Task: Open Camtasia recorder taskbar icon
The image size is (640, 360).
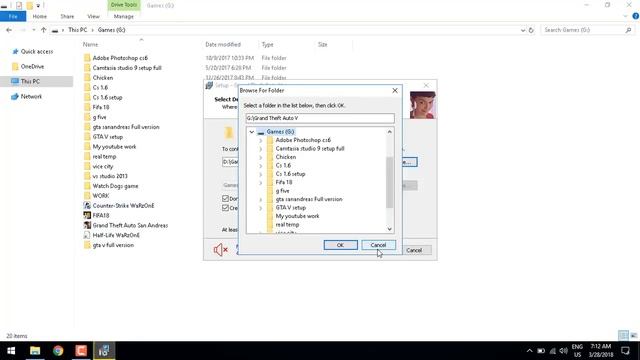Action: pyautogui.click(x=81, y=351)
